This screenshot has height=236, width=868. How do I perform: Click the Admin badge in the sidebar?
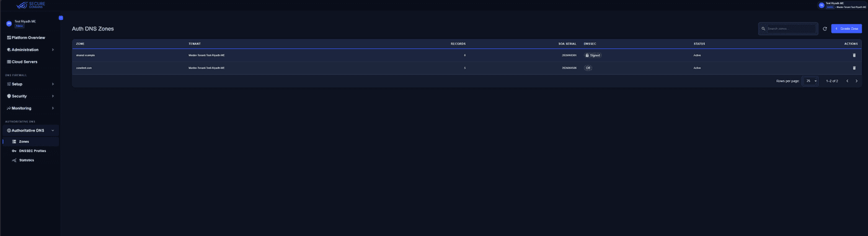[x=19, y=26]
